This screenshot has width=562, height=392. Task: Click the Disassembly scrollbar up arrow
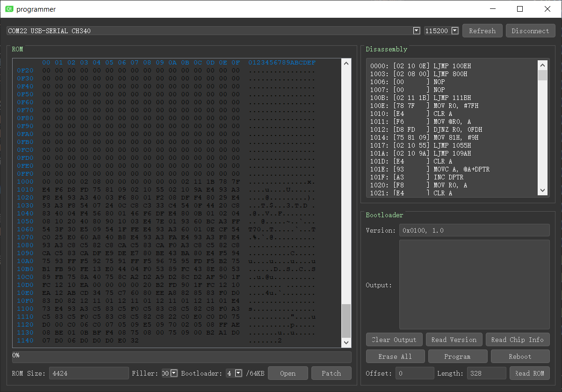542,64
